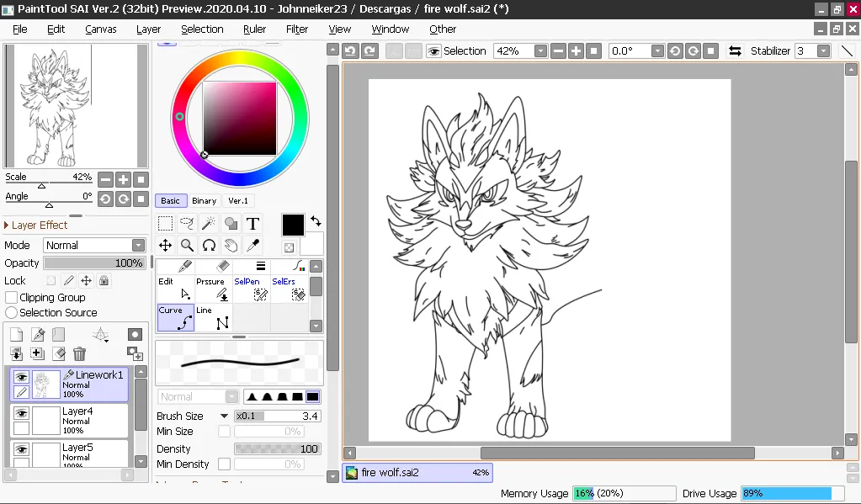Viewport: 861px width, 504px height.
Task: Toggle Selection visibility eye in toolbar
Action: pos(433,51)
